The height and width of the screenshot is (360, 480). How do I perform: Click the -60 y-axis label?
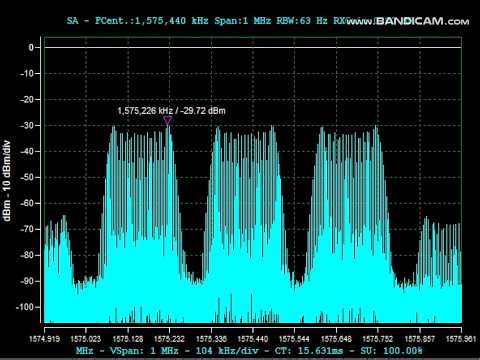[x=27, y=203]
